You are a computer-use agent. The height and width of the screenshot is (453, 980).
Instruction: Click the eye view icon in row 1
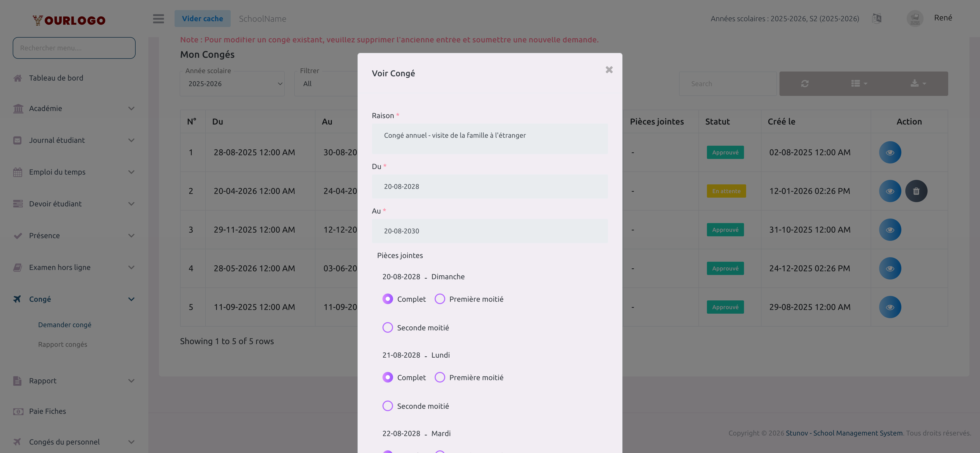[890, 153]
